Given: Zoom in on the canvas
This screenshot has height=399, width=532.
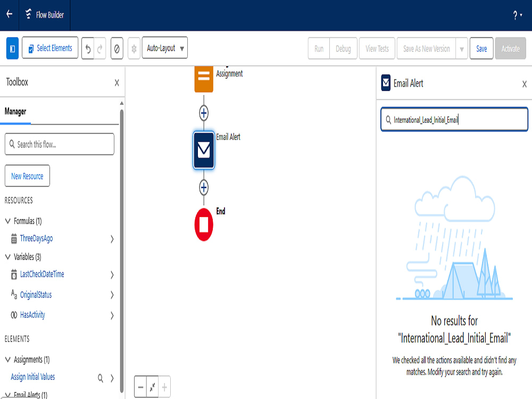Looking at the screenshot, I should (164, 387).
